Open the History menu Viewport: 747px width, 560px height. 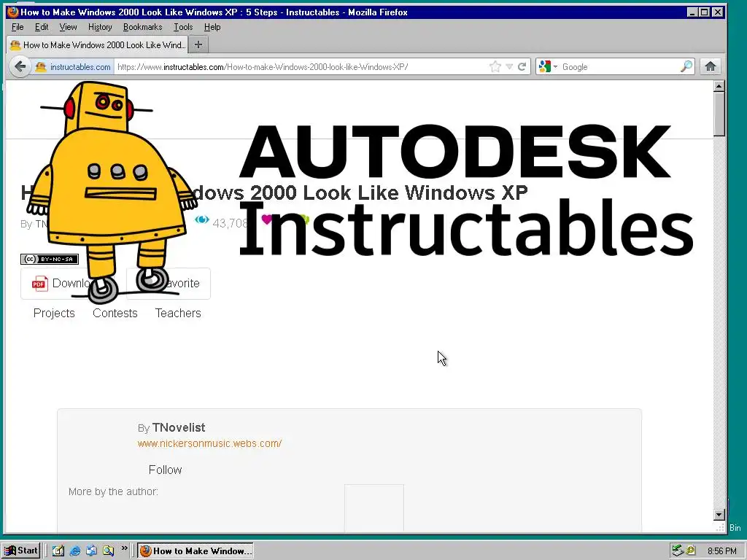100,27
